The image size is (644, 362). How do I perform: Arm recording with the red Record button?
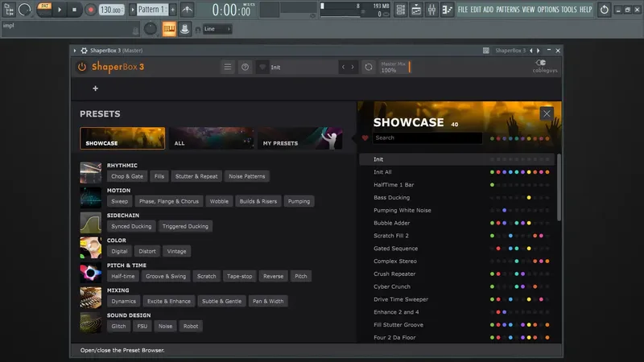point(90,10)
